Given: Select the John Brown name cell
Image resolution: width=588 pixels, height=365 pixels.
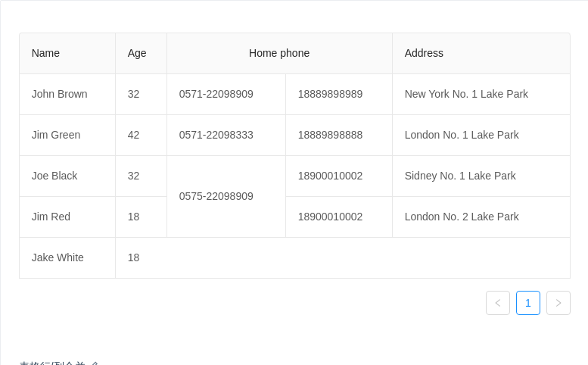Looking at the screenshot, I should (x=67, y=94).
